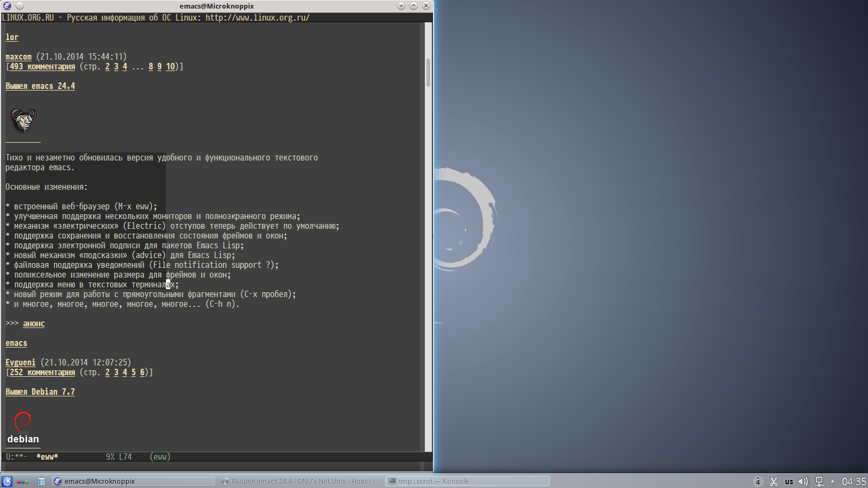Open user profile link 'Evgueni'
Viewport: 868px width, 488px height.
coord(21,362)
